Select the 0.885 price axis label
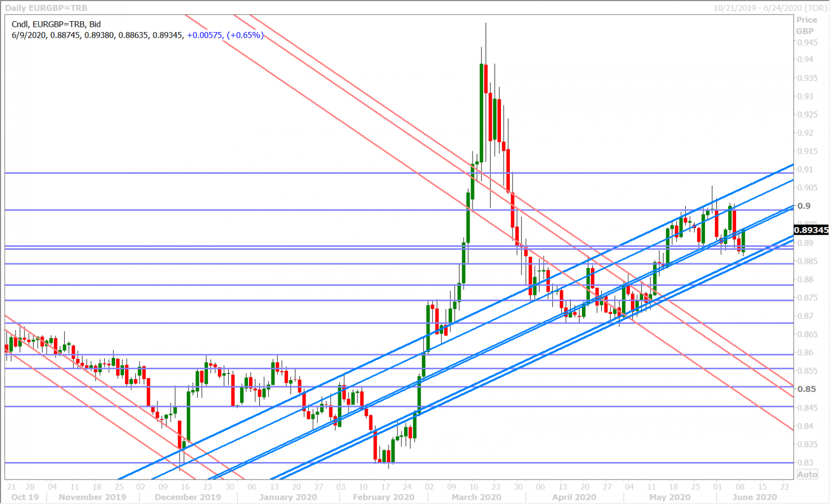This screenshot has height=504, width=830. point(807,261)
